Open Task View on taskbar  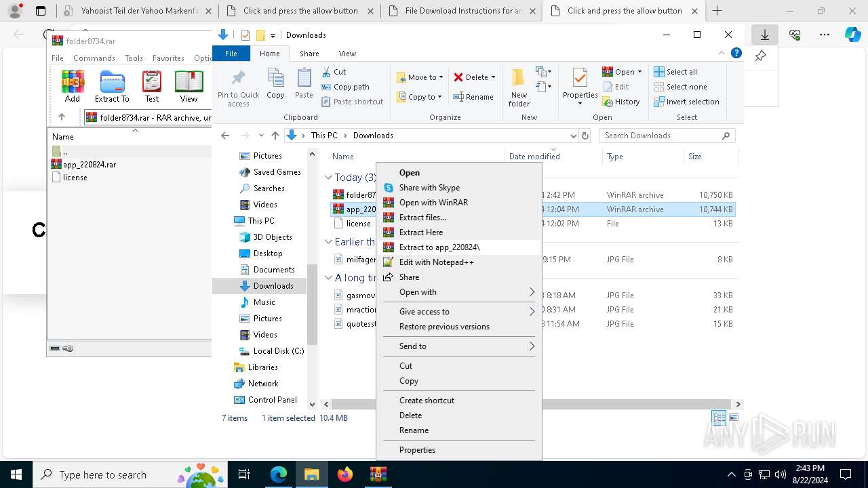click(244, 474)
